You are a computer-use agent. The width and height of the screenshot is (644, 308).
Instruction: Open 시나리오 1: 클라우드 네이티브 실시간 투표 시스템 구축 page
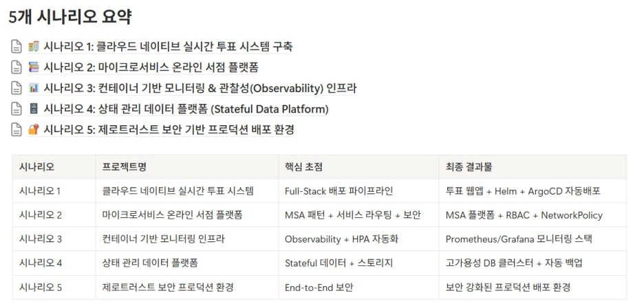(x=168, y=47)
